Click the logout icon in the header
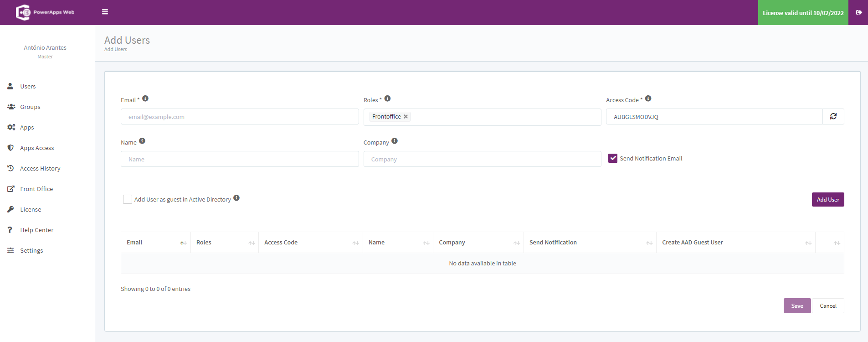This screenshot has height=342, width=868. tap(858, 12)
